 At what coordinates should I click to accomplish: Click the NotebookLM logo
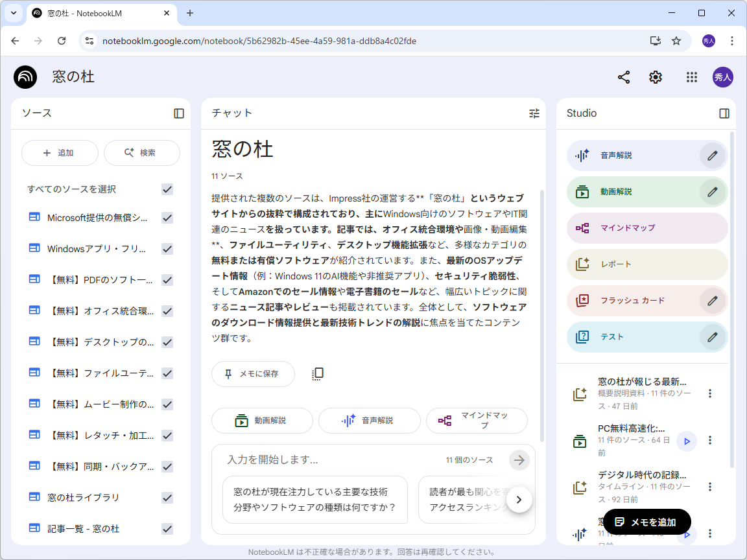tap(24, 77)
